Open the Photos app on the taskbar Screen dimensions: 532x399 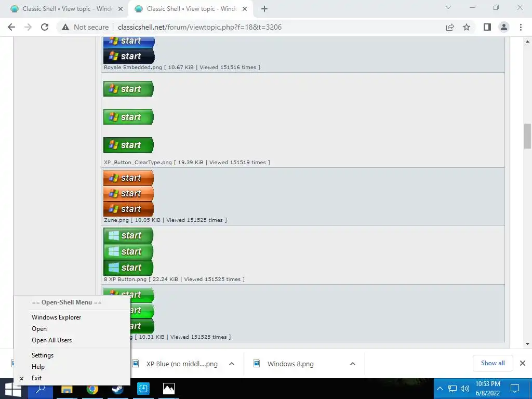coord(169,389)
